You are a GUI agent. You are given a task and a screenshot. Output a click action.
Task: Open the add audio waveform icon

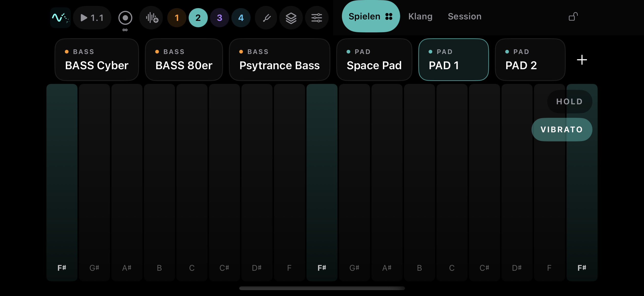click(151, 18)
